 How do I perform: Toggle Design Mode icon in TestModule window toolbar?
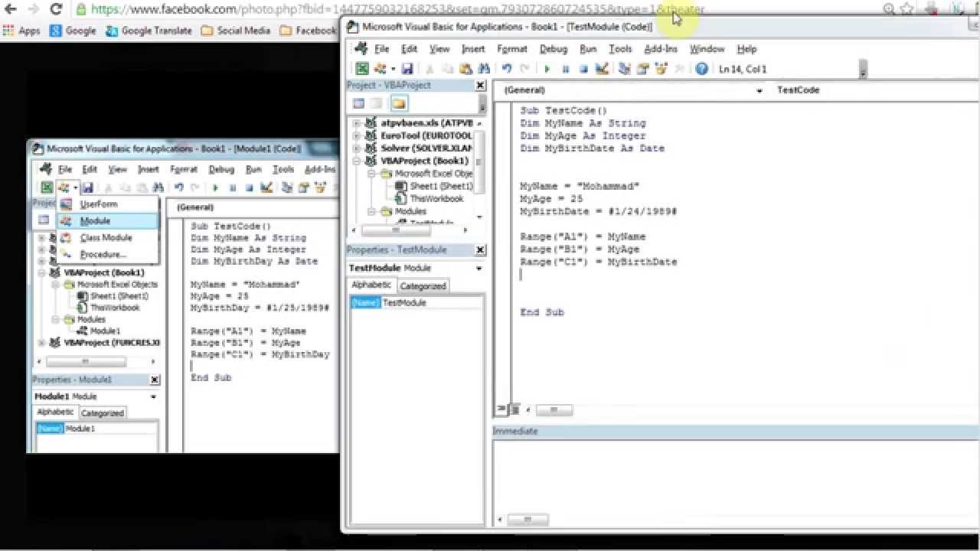[x=602, y=69]
